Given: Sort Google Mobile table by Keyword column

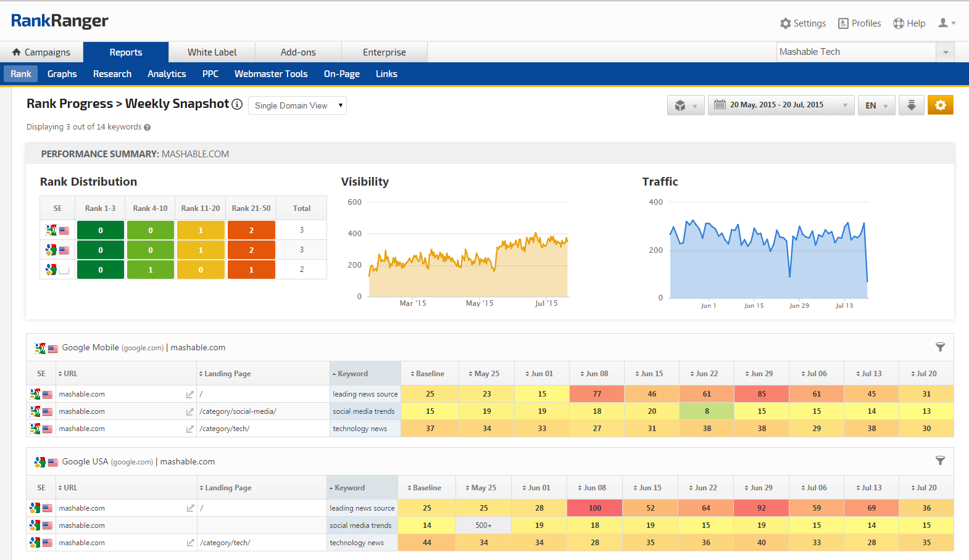Looking at the screenshot, I should click(352, 374).
